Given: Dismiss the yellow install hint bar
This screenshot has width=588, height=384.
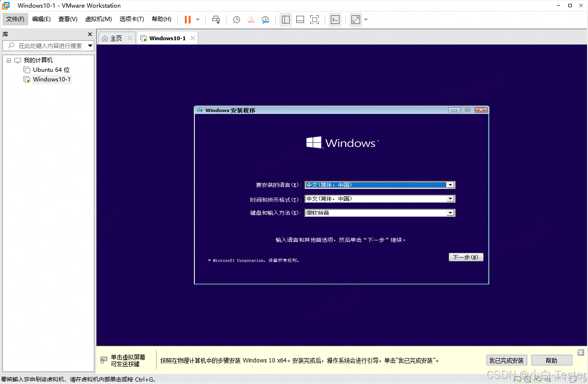Looking at the screenshot, I should point(581,352).
